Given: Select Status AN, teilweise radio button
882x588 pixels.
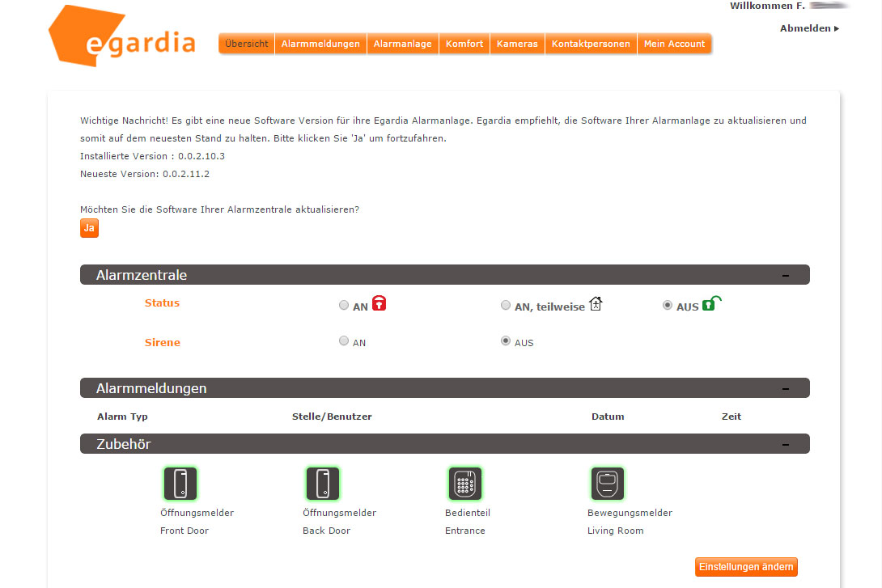Looking at the screenshot, I should (506, 306).
